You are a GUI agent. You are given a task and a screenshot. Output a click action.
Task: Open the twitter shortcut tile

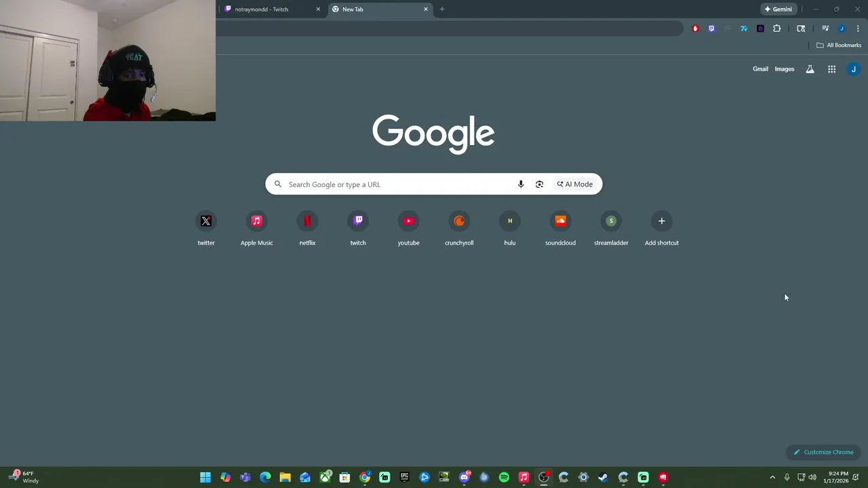point(206,229)
